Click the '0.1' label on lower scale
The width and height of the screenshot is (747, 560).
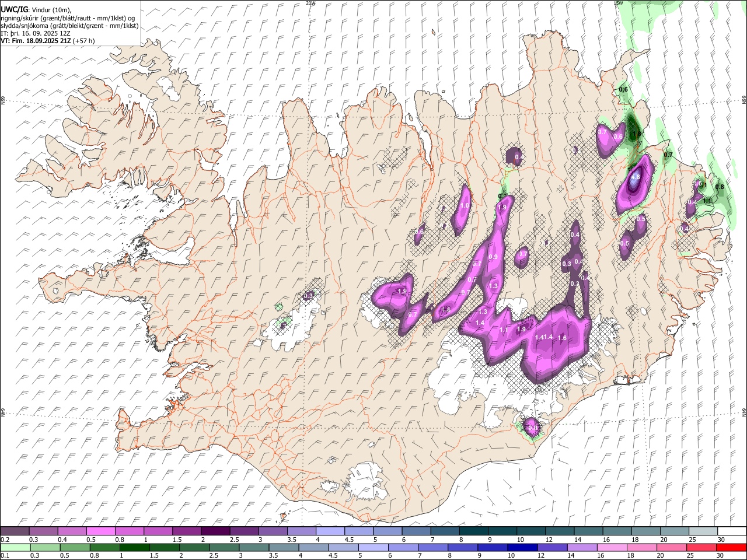[x=5, y=556]
